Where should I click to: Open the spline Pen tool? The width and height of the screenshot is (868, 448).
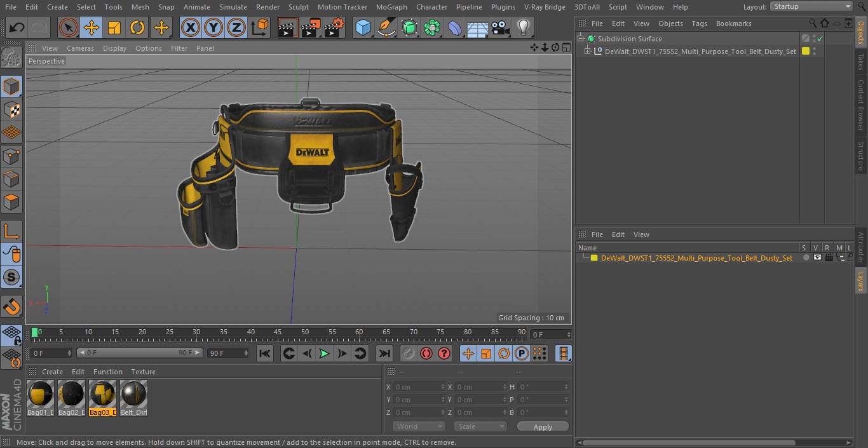(x=386, y=27)
